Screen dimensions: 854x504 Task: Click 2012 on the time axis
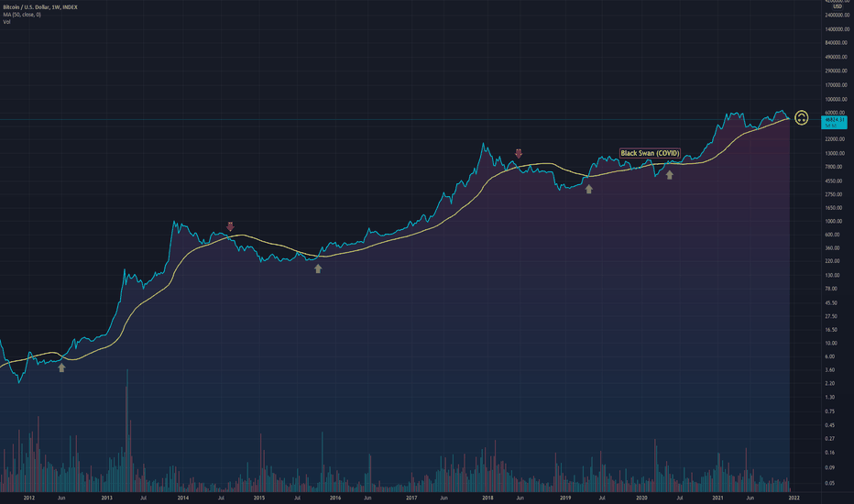[x=29, y=498]
